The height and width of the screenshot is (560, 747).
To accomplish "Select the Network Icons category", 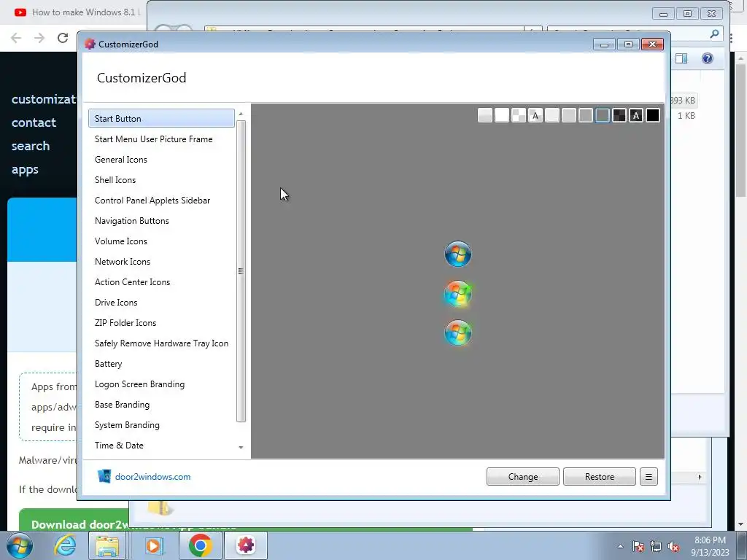I will (x=161, y=262).
